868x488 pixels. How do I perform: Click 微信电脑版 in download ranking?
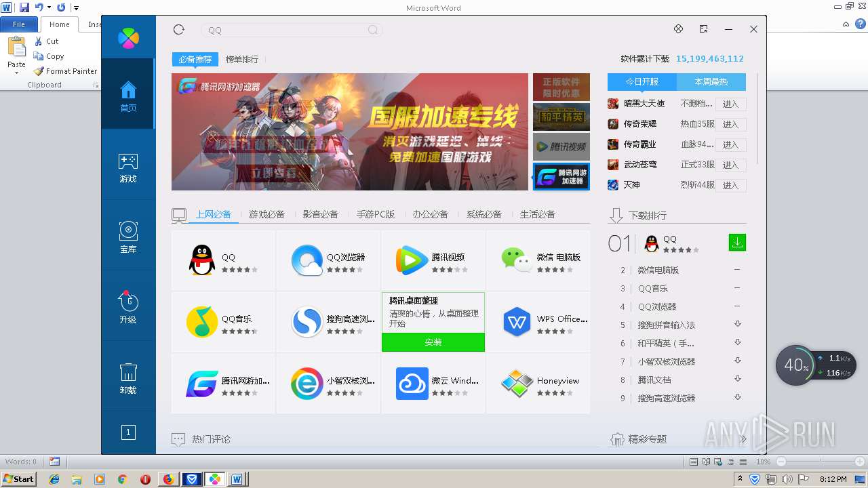(x=658, y=270)
